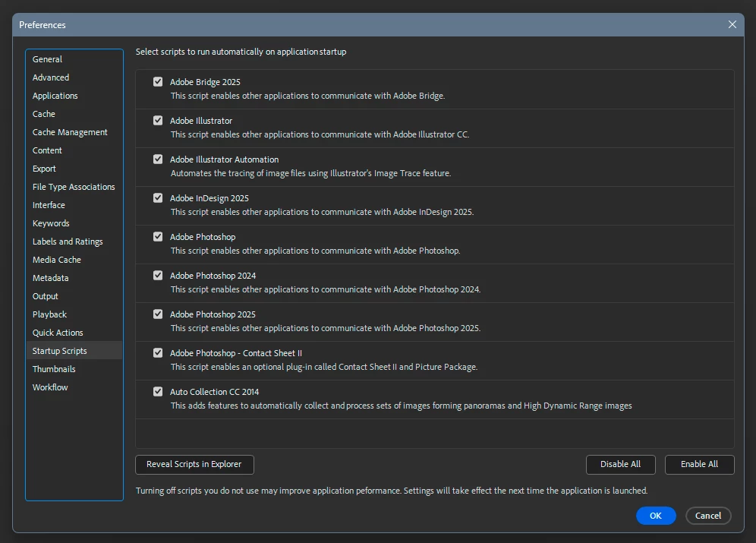Click the Enable All button

[x=699, y=464]
